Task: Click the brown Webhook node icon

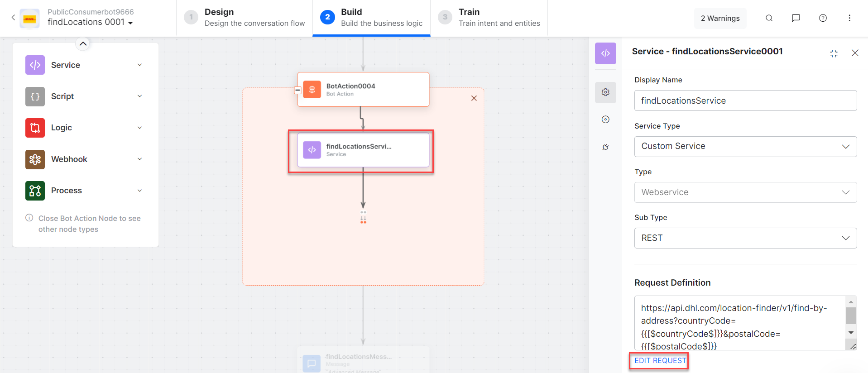Action: click(35, 159)
